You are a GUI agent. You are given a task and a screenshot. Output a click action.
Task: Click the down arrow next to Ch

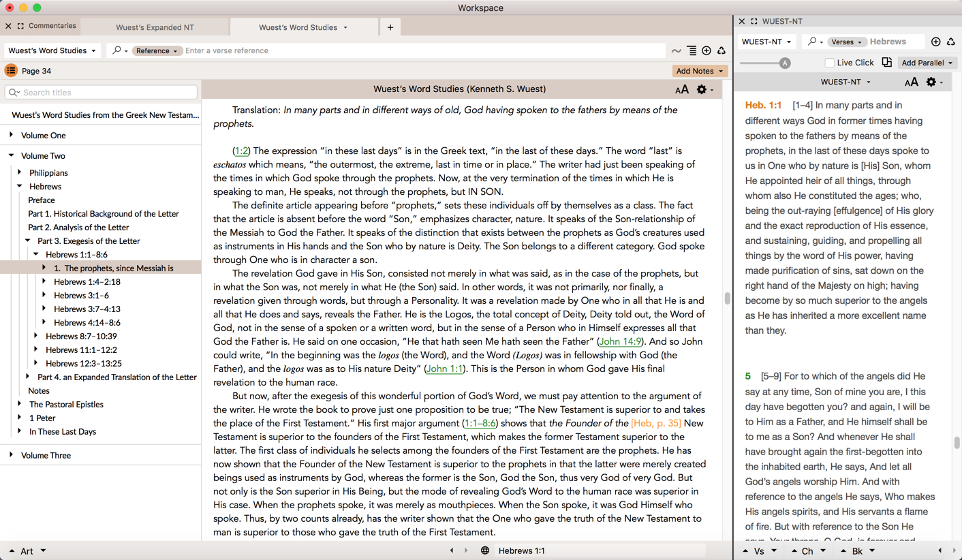coord(823,550)
